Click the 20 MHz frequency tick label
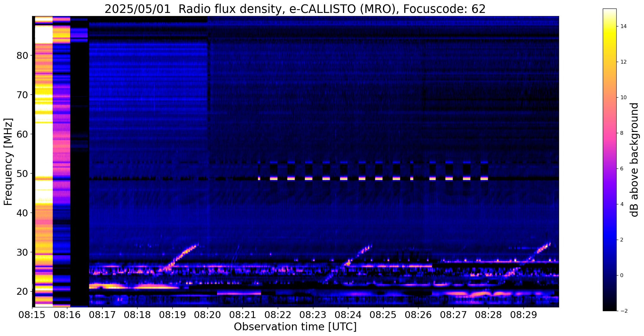 tap(22, 292)
